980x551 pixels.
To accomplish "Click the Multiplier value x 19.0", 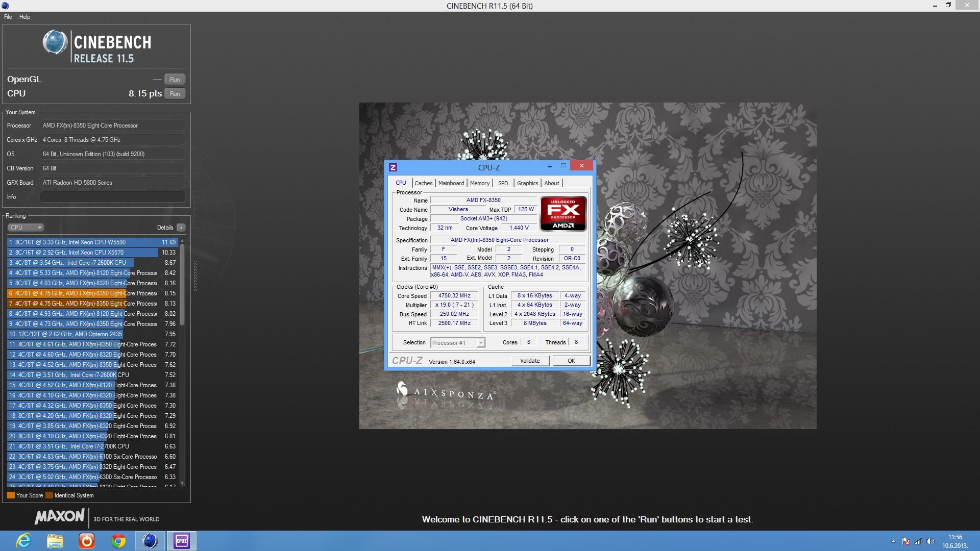I will pyautogui.click(x=454, y=305).
